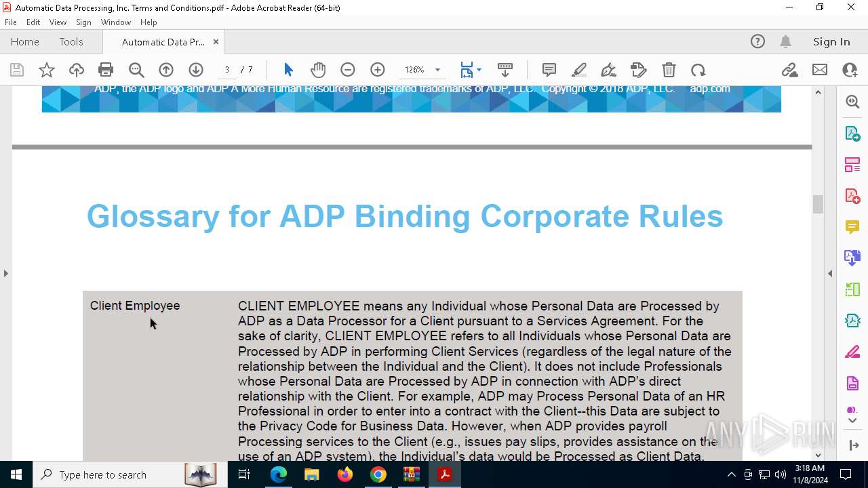
Task: Share a link to file
Action: pyautogui.click(x=789, y=70)
